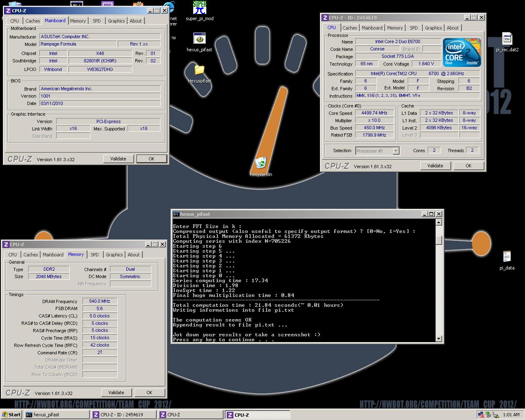Click the chipset value 'X48'
The height and width of the screenshot is (420, 525).
100,53
